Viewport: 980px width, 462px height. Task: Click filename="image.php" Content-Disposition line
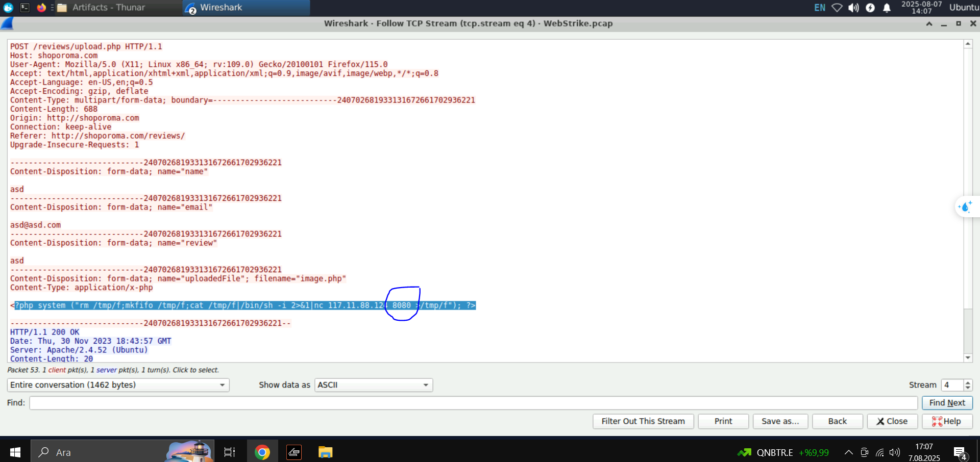coord(178,278)
